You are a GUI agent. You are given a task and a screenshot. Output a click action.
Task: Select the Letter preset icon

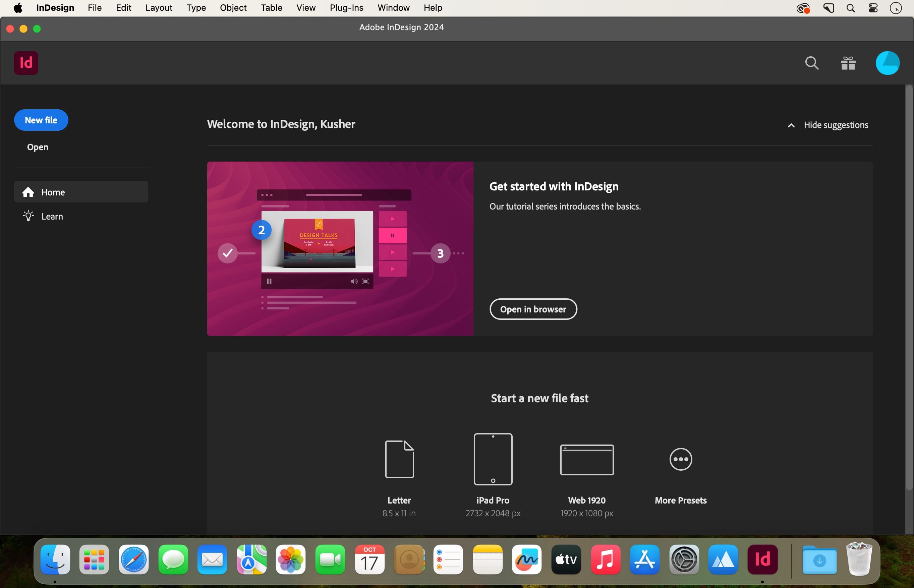coord(399,459)
